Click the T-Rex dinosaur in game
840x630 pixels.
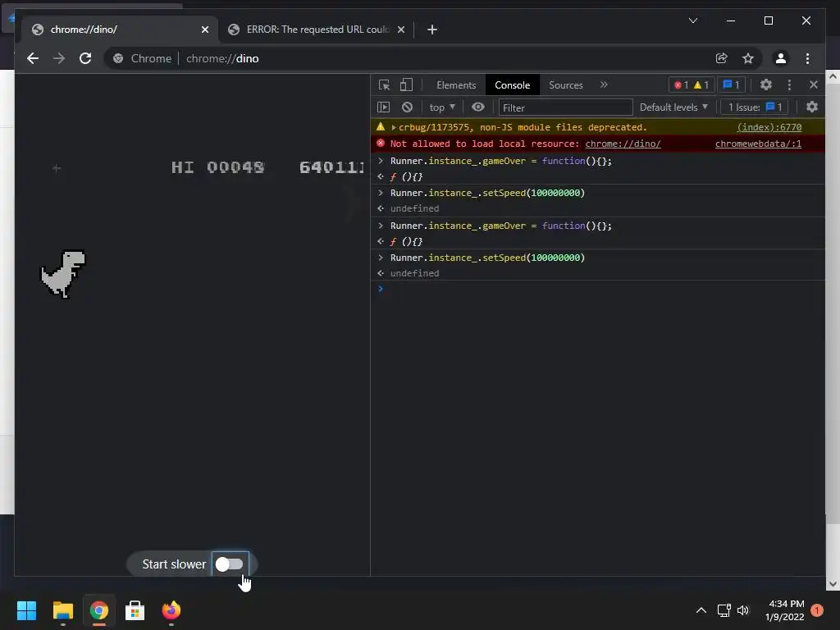coord(63,274)
